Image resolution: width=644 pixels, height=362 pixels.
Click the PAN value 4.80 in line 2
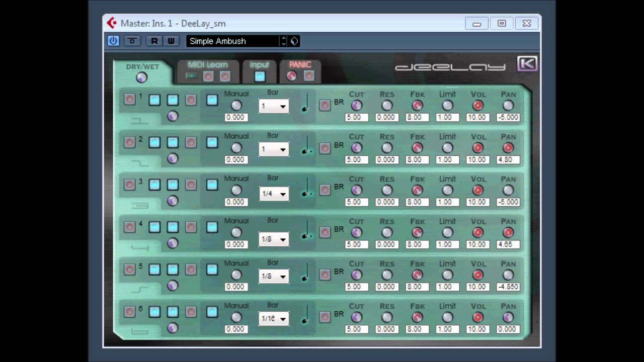tap(508, 159)
